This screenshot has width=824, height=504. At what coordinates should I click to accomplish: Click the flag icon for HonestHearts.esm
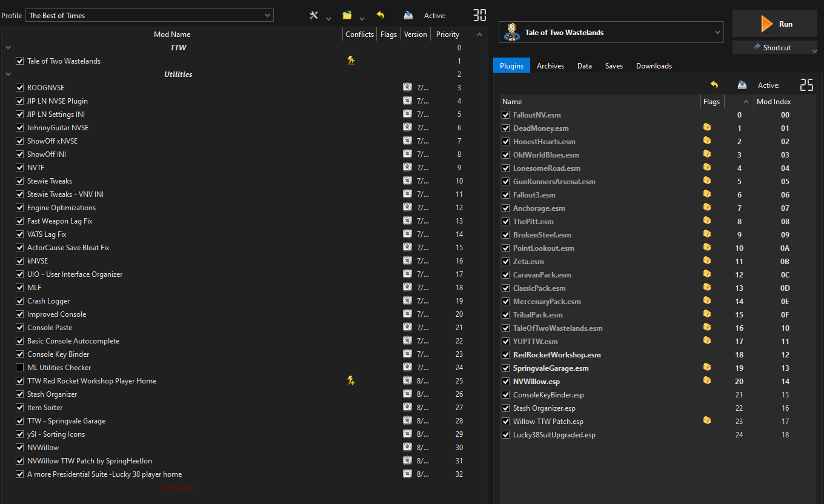pyautogui.click(x=706, y=141)
